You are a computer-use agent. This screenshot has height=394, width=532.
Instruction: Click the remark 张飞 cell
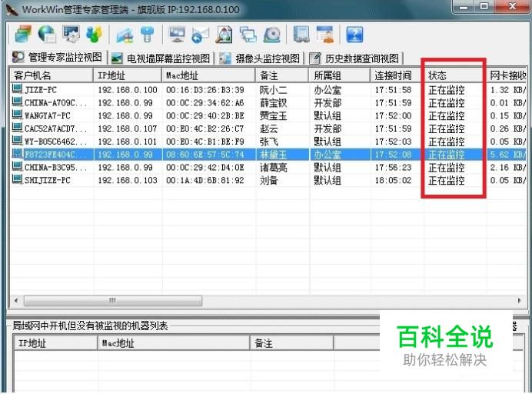[269, 142]
